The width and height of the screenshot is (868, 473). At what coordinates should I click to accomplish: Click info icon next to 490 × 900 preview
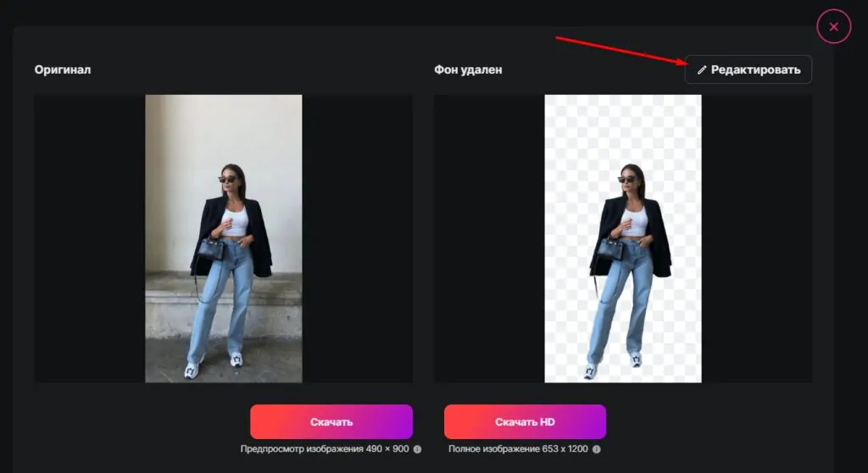click(x=417, y=449)
